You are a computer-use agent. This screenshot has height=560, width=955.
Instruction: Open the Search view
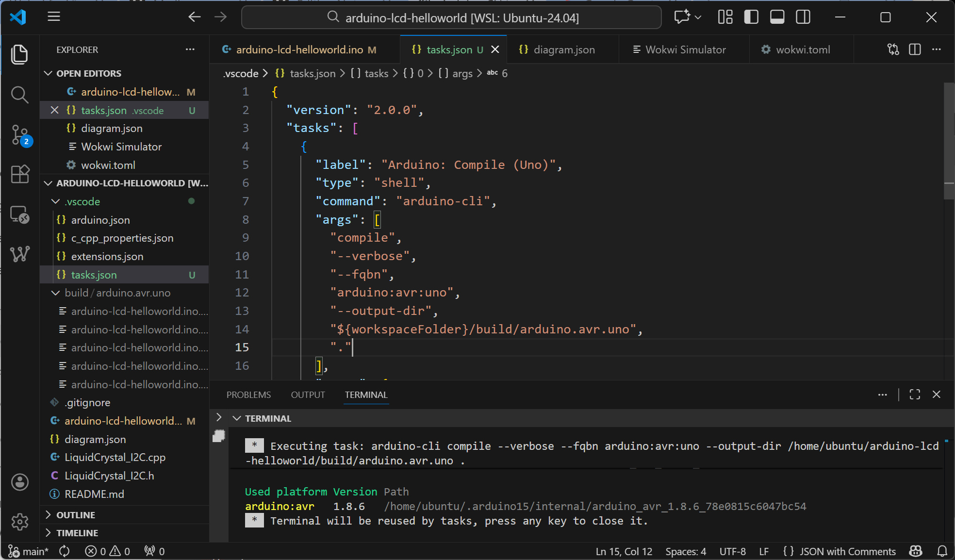[x=20, y=94]
